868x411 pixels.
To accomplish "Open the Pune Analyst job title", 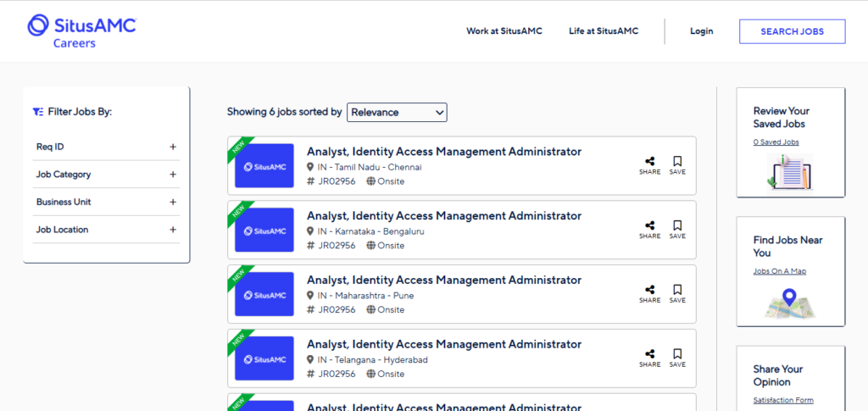I will click(444, 280).
